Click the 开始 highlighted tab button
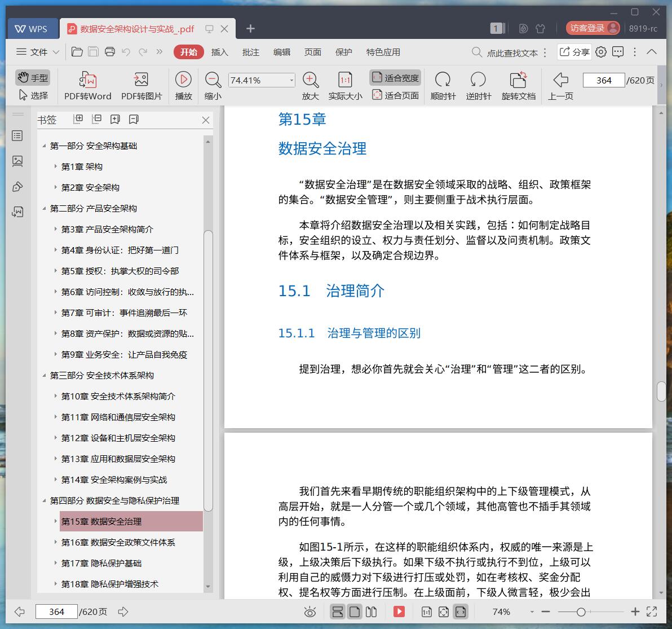 tap(188, 52)
